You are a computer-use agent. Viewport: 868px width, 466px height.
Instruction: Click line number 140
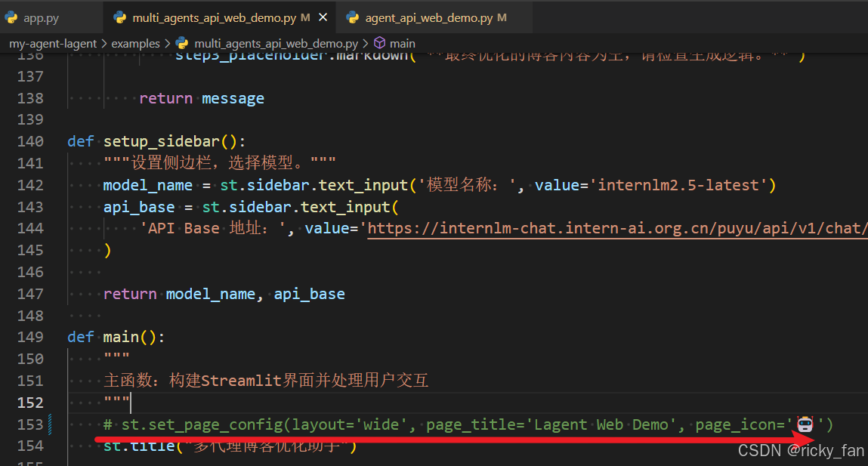(x=30, y=142)
